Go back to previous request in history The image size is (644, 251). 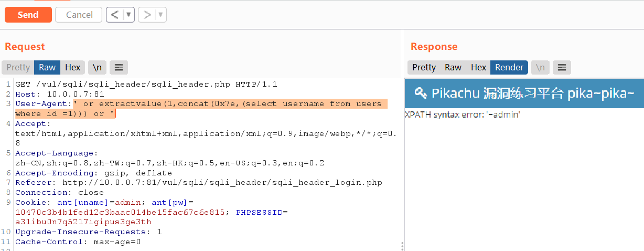pyautogui.click(x=115, y=15)
